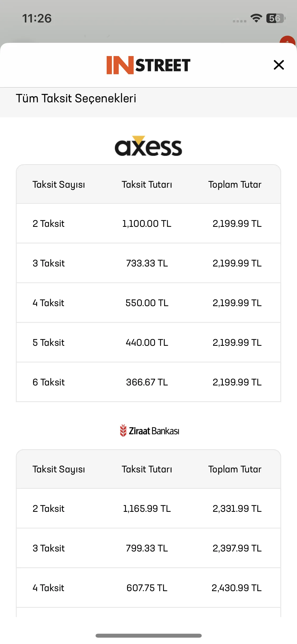Tap the 2,430.99 TL total amount
The image size is (297, 644).
click(x=237, y=588)
